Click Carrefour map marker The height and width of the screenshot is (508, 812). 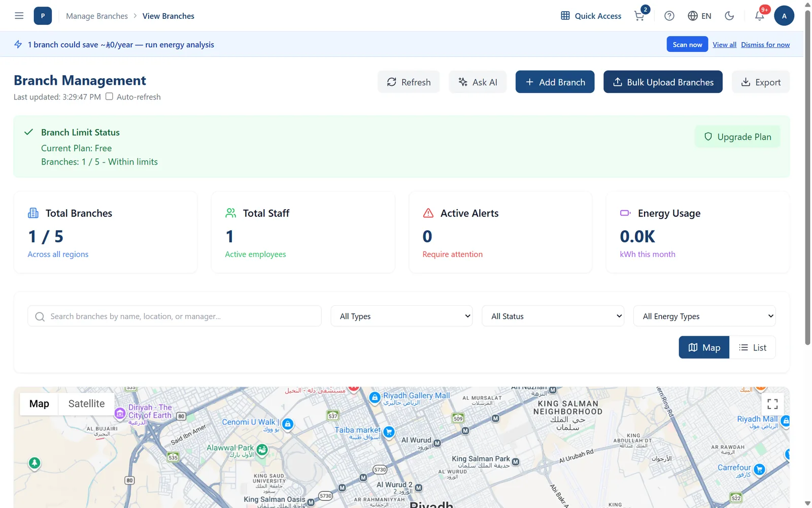click(760, 470)
